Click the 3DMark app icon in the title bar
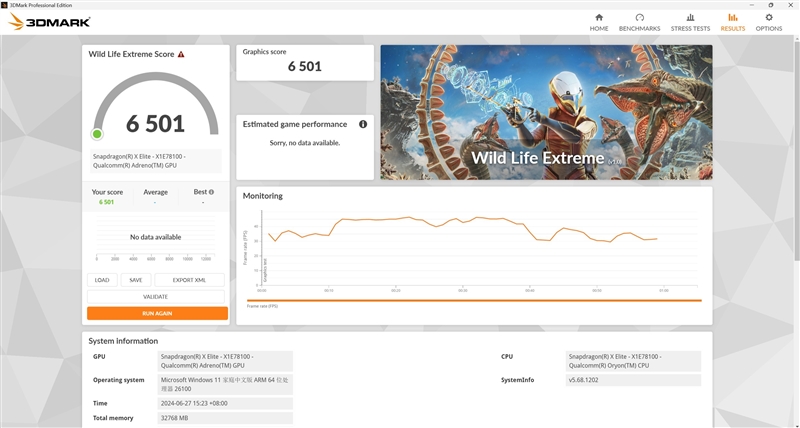 tap(4, 5)
